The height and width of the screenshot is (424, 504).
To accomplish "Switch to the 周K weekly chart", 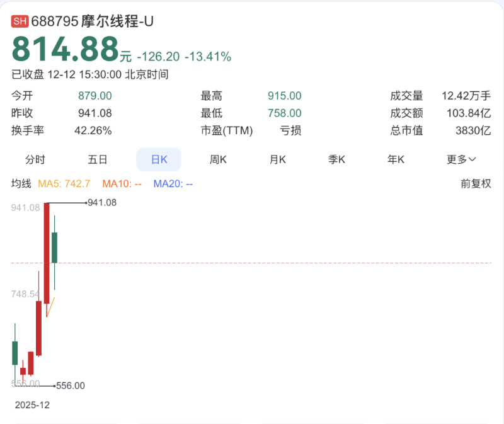I will [217, 159].
